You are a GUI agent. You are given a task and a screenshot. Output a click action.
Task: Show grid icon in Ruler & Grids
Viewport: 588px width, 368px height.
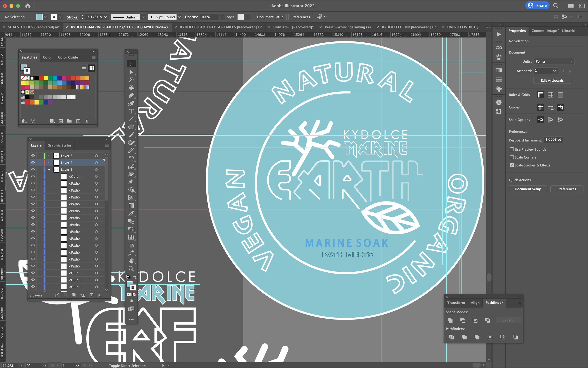[551, 95]
